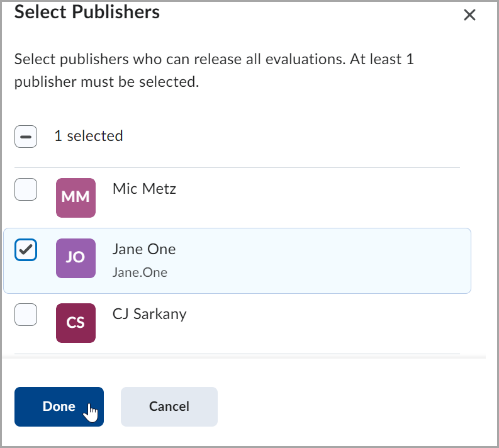Select the Jane One name label
This screenshot has width=499, height=448.
click(144, 249)
